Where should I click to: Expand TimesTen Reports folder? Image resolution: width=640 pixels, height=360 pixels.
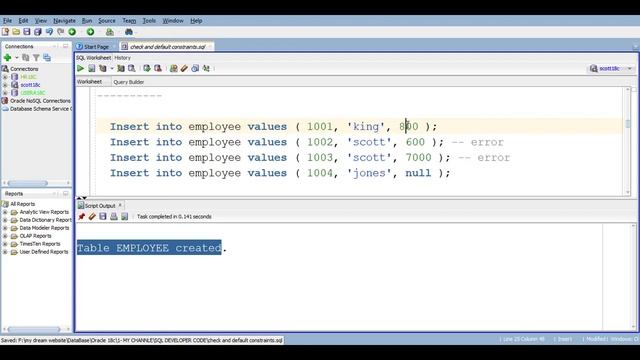tap(5, 244)
